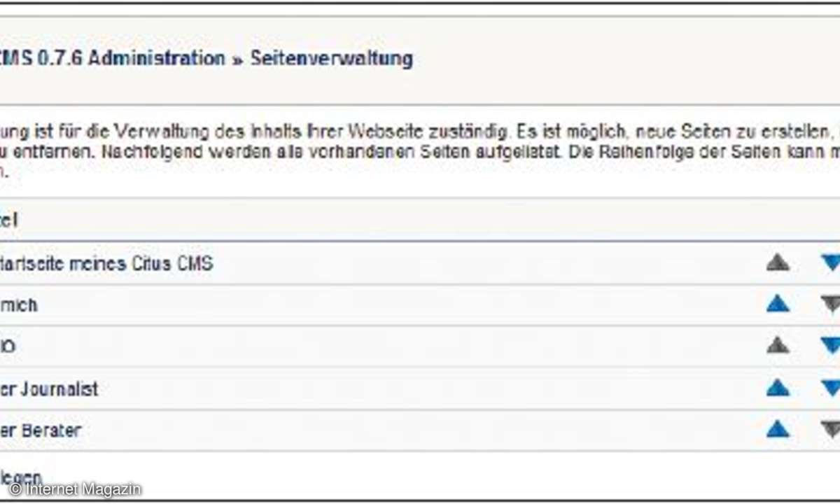Open the CMS 0.7.6 Administration breadcrumb link
The width and height of the screenshot is (840, 504).
(x=112, y=58)
